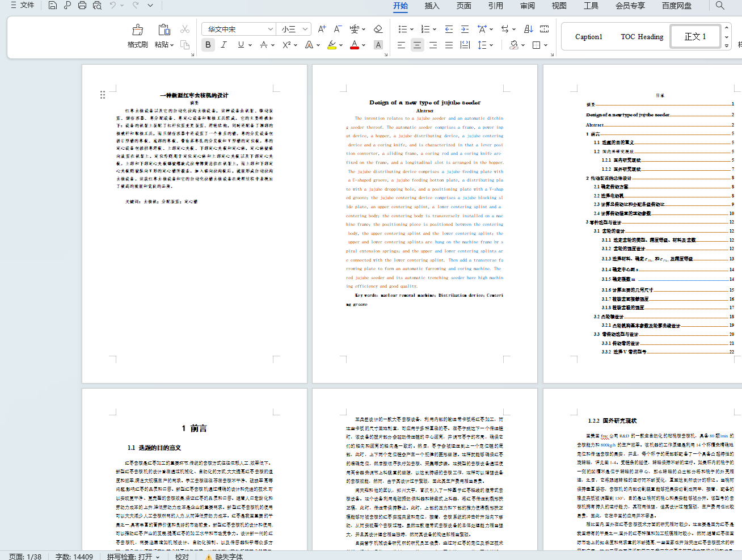Viewport: 742px width, 560px height.
Task: Click the Character Shading A icon
Action: tap(378, 45)
